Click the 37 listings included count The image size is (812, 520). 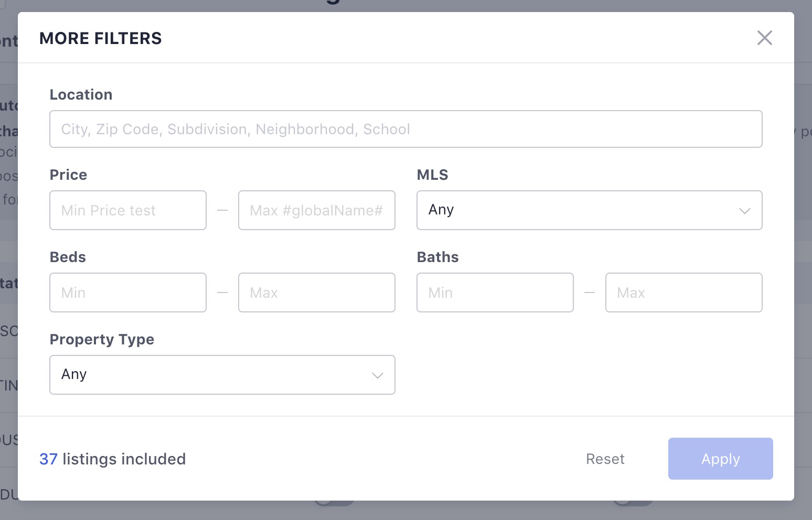coord(112,459)
